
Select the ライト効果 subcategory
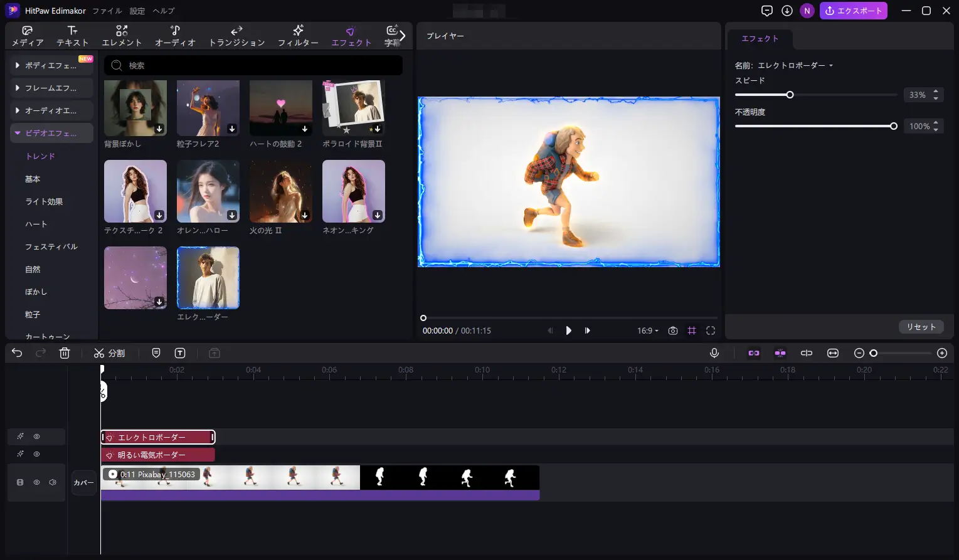44,201
